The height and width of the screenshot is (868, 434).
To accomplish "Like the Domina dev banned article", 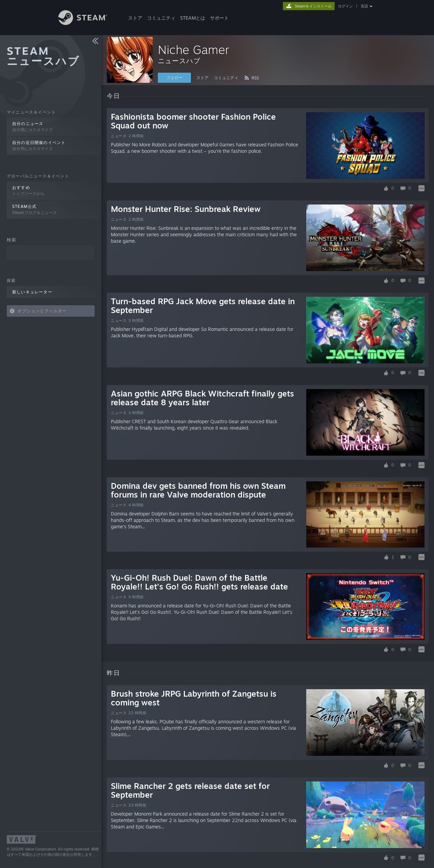I will point(386,557).
